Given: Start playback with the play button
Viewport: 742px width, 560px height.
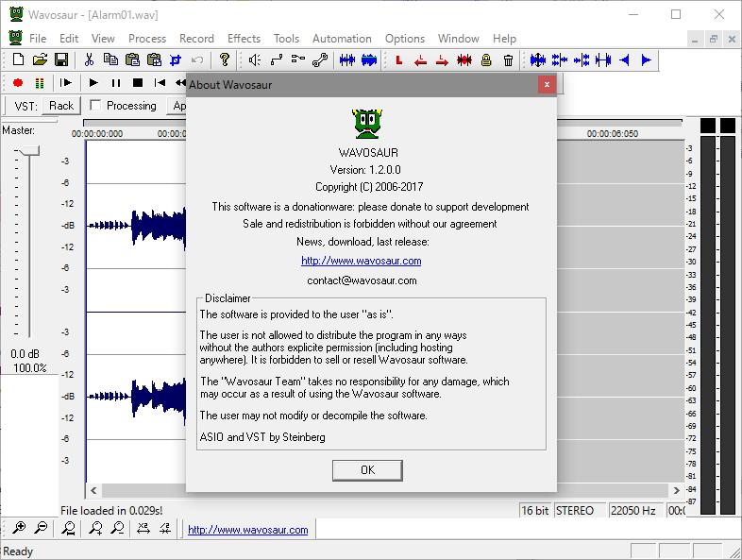Looking at the screenshot, I should tap(93, 83).
